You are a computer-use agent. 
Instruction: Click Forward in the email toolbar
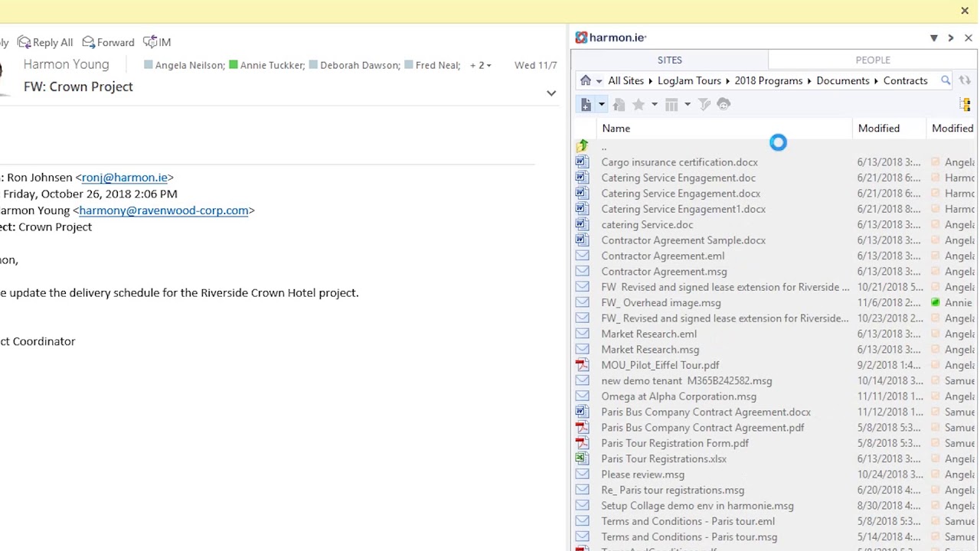pos(108,42)
